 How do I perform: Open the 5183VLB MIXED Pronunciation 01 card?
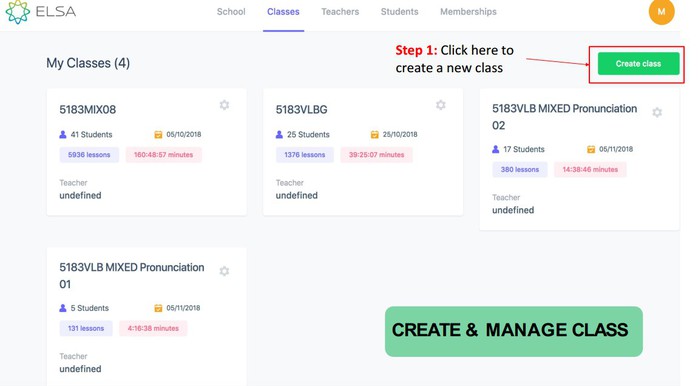[146, 317]
